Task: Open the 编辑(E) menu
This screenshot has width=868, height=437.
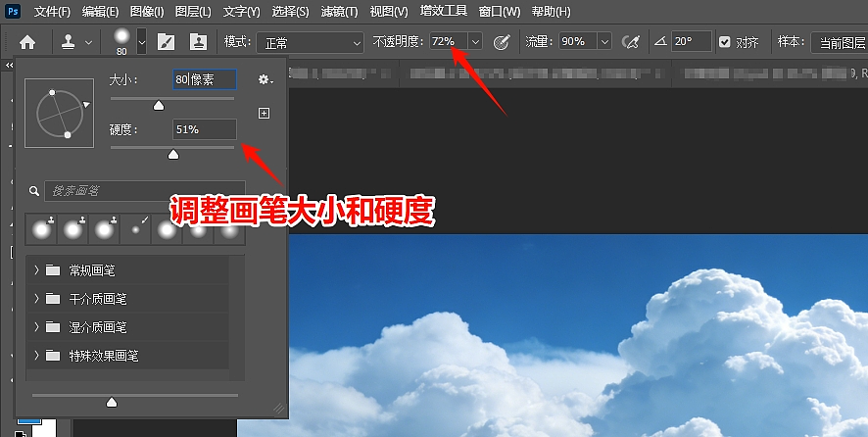Action: point(100,11)
